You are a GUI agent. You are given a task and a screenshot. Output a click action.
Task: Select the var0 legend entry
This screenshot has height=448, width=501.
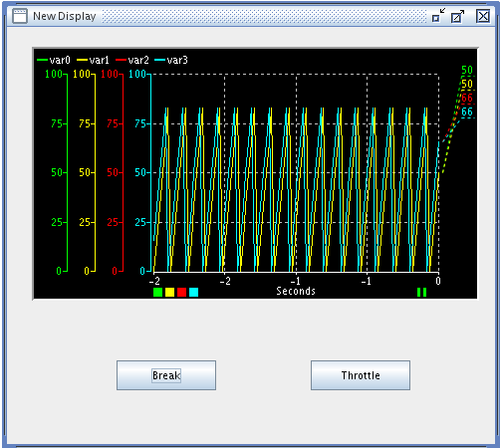click(x=54, y=60)
